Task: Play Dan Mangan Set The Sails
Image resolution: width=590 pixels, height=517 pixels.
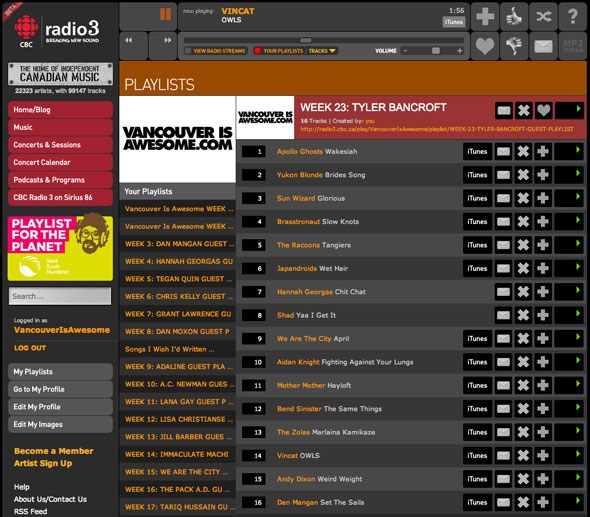Action: 569,502
